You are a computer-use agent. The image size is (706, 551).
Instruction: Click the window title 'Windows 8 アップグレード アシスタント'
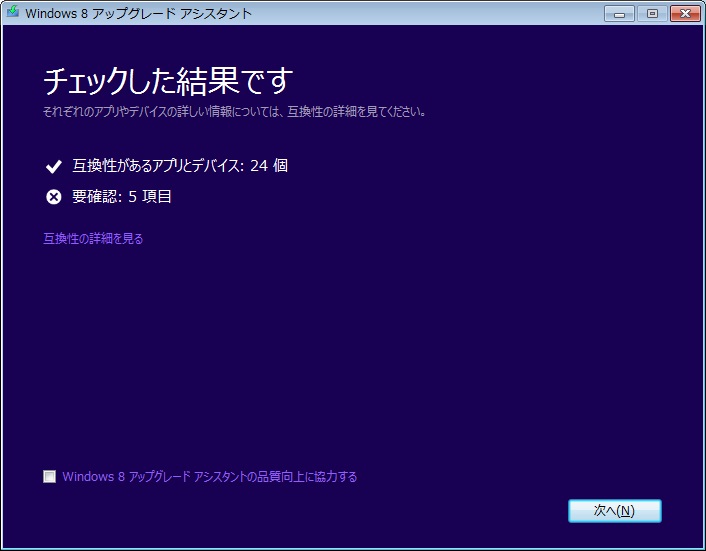tap(138, 13)
